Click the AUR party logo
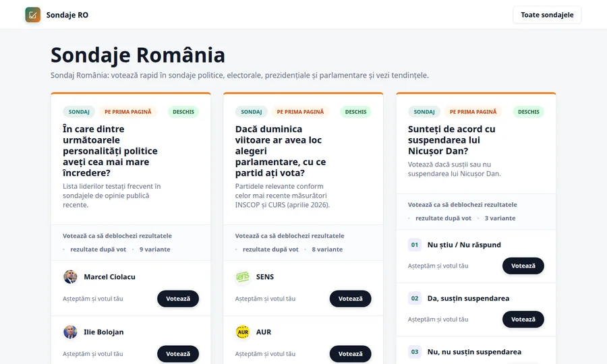This screenshot has height=364, width=607. (243, 332)
